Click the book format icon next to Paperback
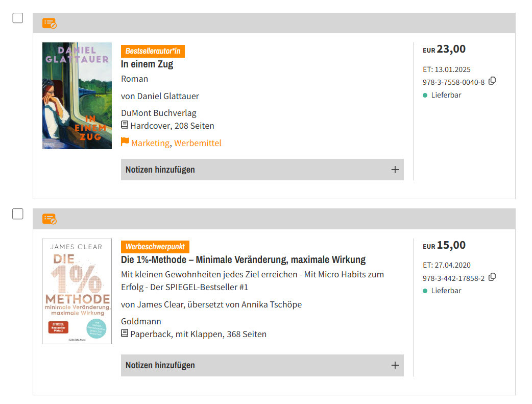Screen dimensions: 532x404 [x=125, y=334]
